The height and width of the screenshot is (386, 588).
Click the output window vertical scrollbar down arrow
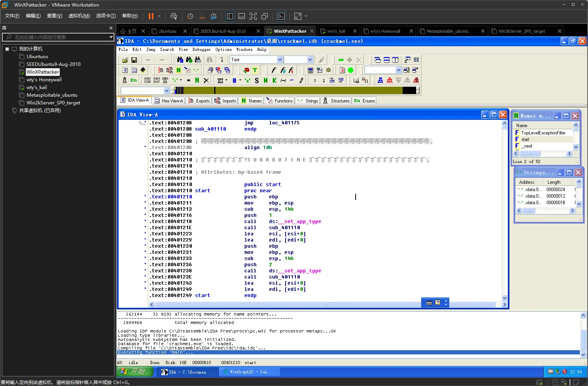583,354
